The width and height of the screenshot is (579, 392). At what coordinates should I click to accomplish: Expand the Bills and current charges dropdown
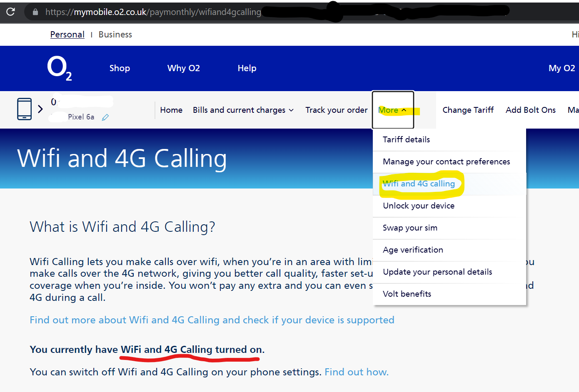(243, 110)
